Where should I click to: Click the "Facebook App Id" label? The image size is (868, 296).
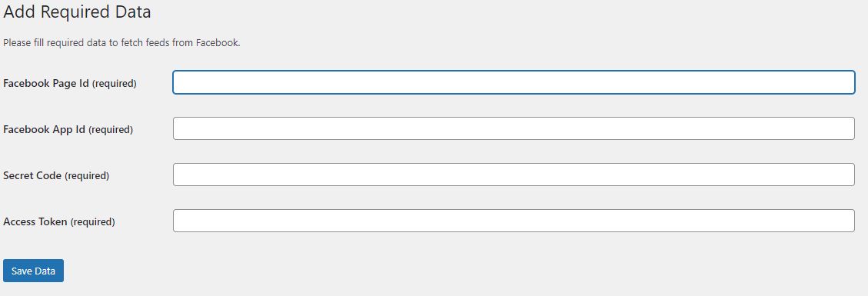pyautogui.click(x=45, y=129)
